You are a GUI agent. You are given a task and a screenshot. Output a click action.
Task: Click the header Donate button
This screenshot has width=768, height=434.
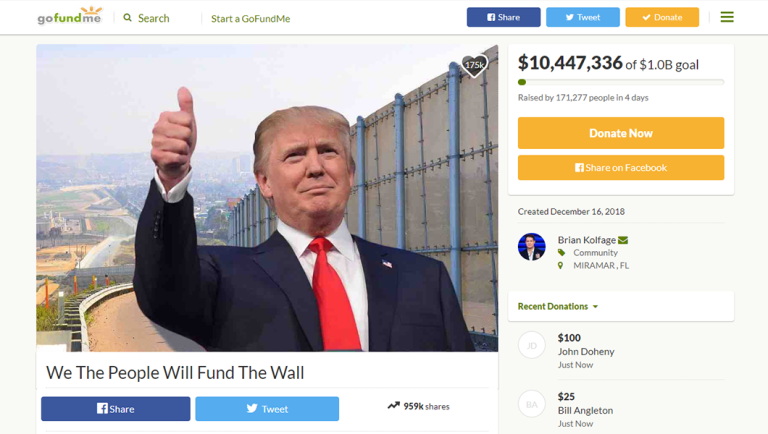[662, 17]
